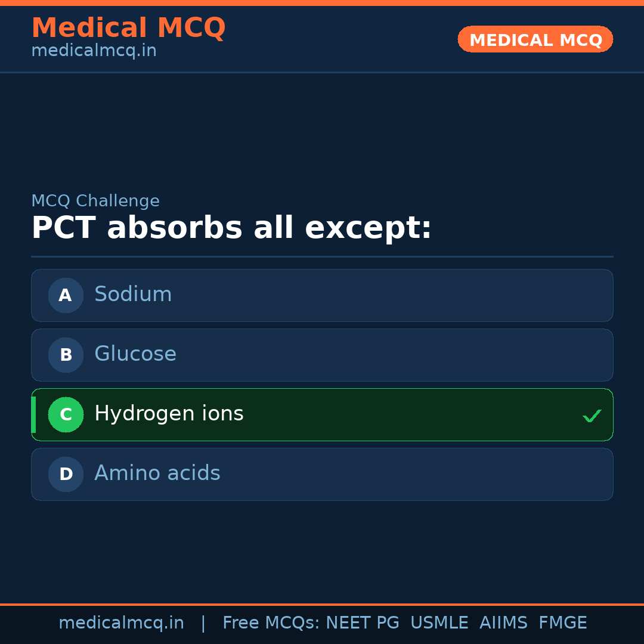Click the Medical MCQ header title
This screenshot has height=644, width=644.
click(x=128, y=27)
